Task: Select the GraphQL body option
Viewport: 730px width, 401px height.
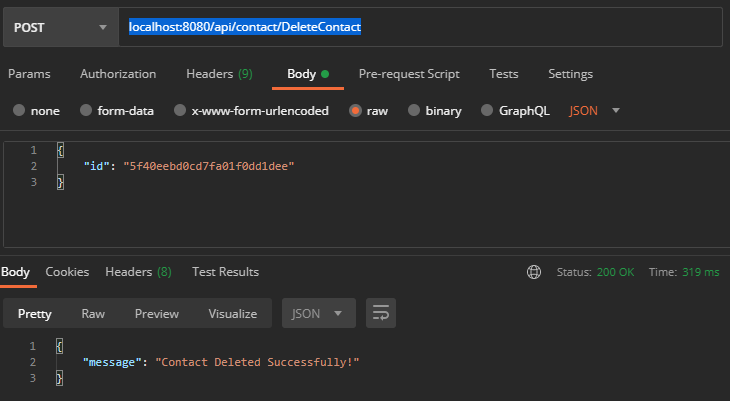Action: tap(487, 110)
